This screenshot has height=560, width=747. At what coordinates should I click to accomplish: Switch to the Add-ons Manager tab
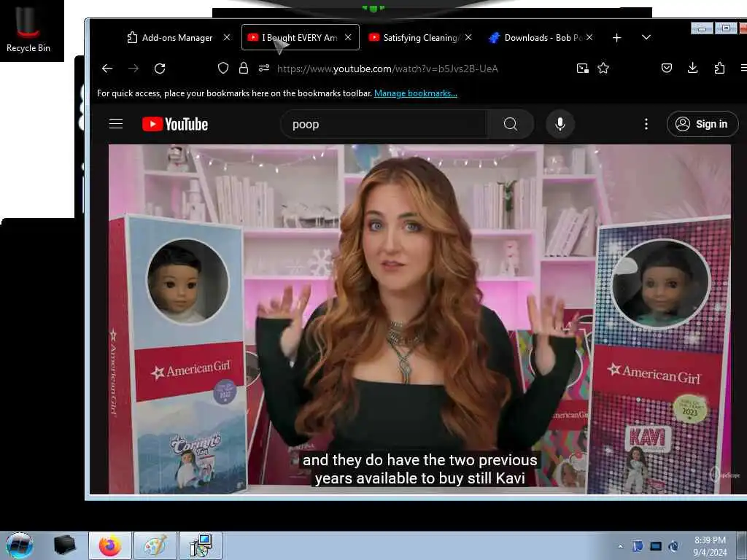pos(177,38)
